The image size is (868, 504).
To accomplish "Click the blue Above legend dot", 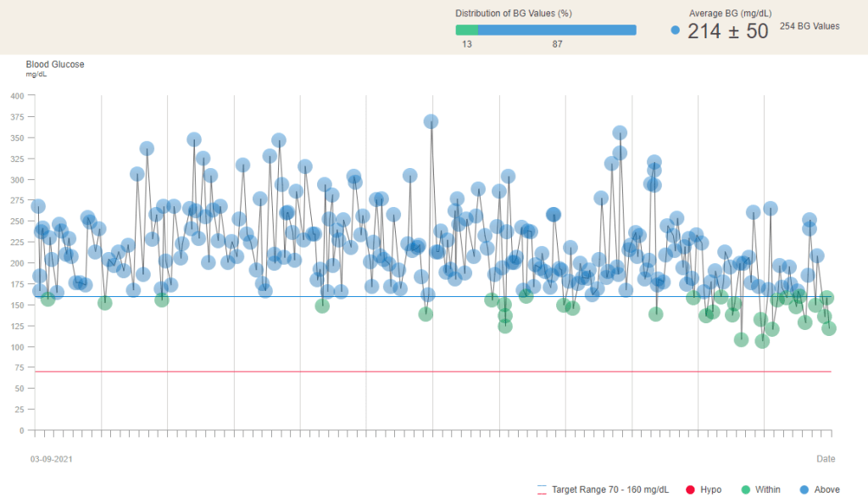I will [804, 490].
